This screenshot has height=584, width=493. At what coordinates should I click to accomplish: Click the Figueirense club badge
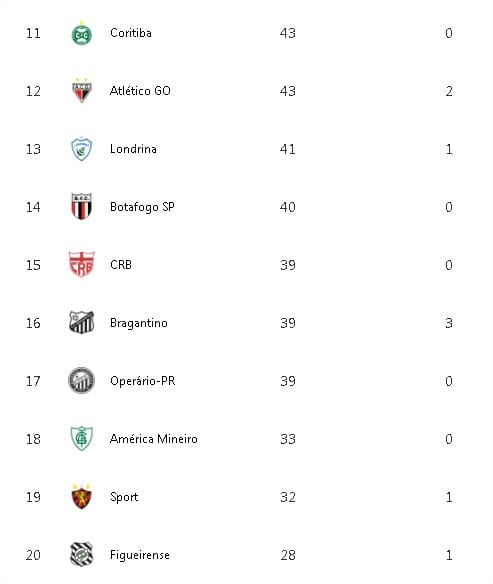coord(82,554)
